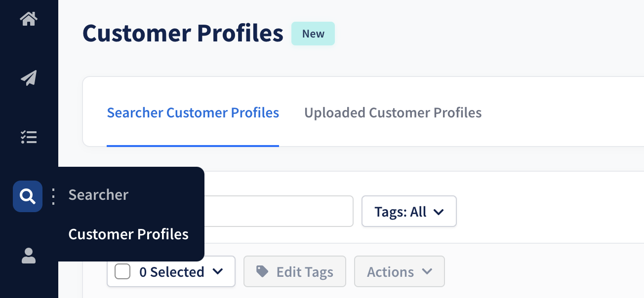Open the Tags: All dropdown
This screenshot has height=298, width=644.
409,212
